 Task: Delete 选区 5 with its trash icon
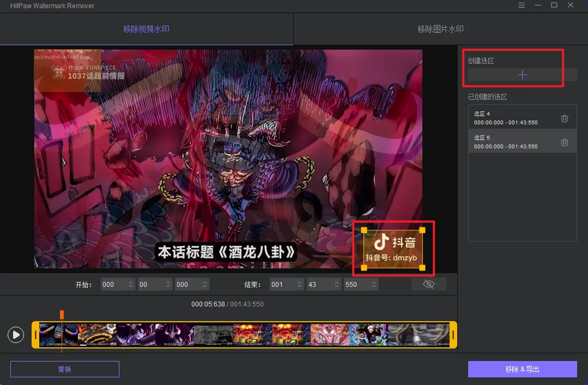565,142
